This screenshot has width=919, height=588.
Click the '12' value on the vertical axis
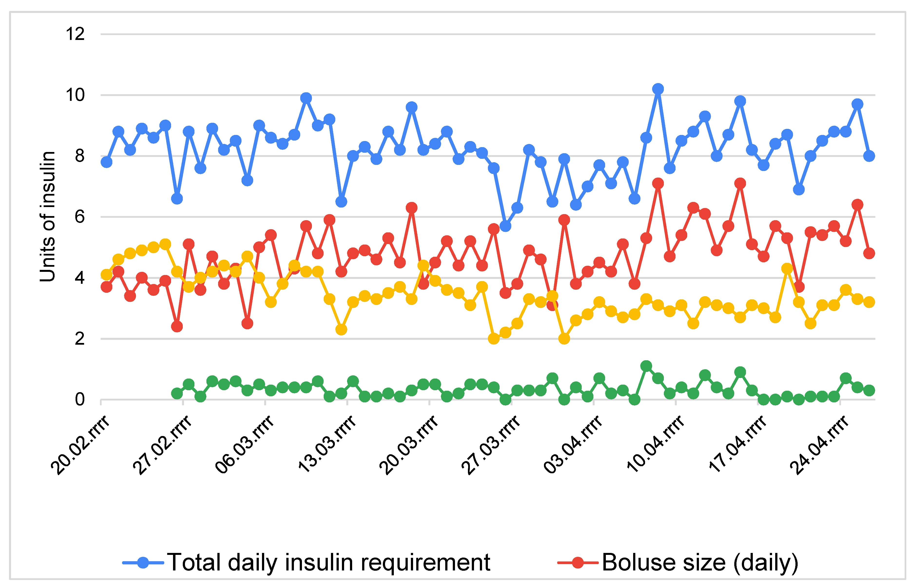(x=75, y=34)
